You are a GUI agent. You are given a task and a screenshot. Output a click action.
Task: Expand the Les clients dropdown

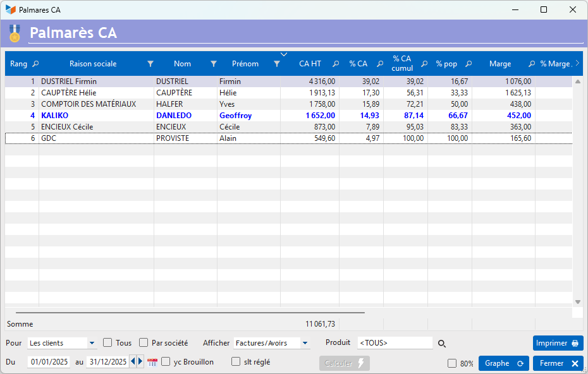92,343
